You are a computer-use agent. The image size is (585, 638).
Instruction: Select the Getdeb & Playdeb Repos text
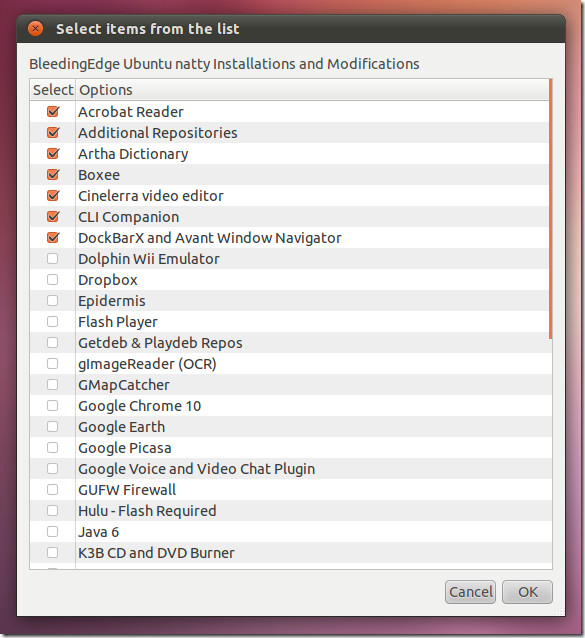160,343
